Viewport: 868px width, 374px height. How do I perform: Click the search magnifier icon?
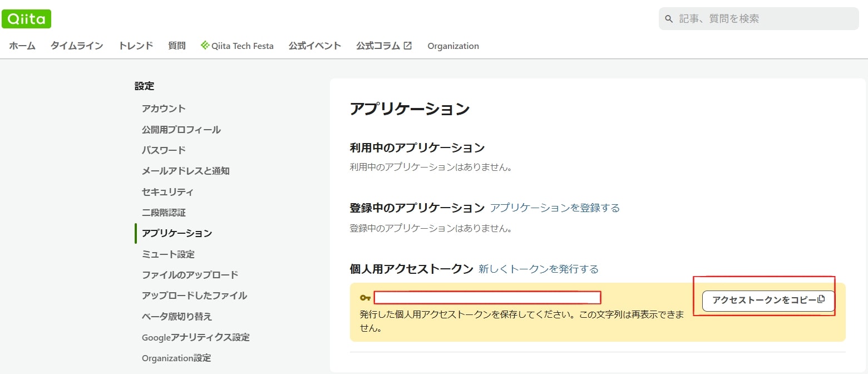pyautogui.click(x=669, y=19)
